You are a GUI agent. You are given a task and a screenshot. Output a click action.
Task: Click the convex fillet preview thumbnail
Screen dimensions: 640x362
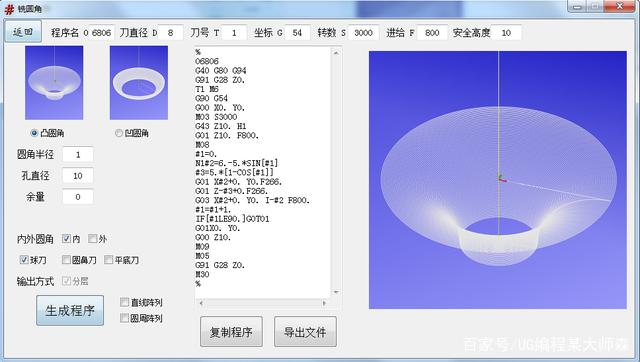[54, 83]
